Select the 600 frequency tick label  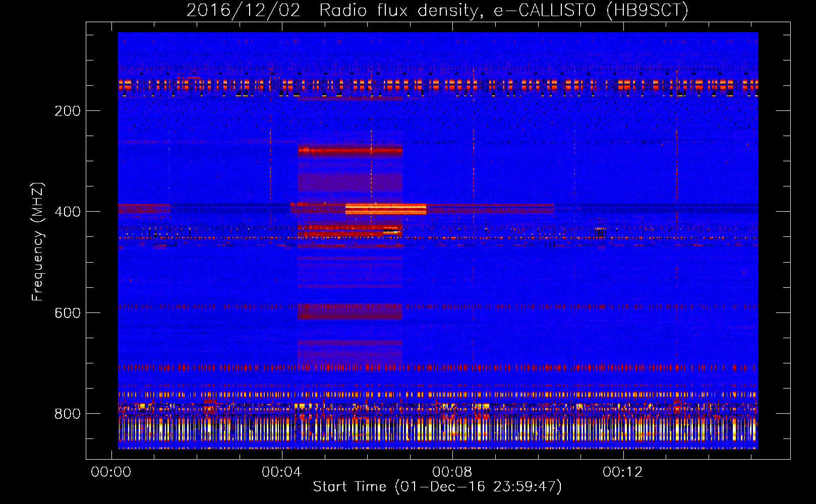[68, 313]
